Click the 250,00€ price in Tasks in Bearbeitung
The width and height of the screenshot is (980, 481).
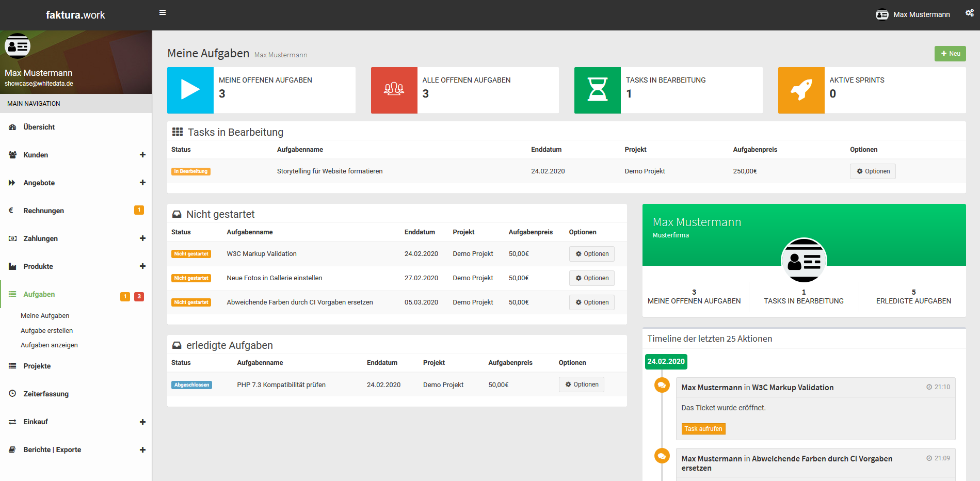point(745,171)
